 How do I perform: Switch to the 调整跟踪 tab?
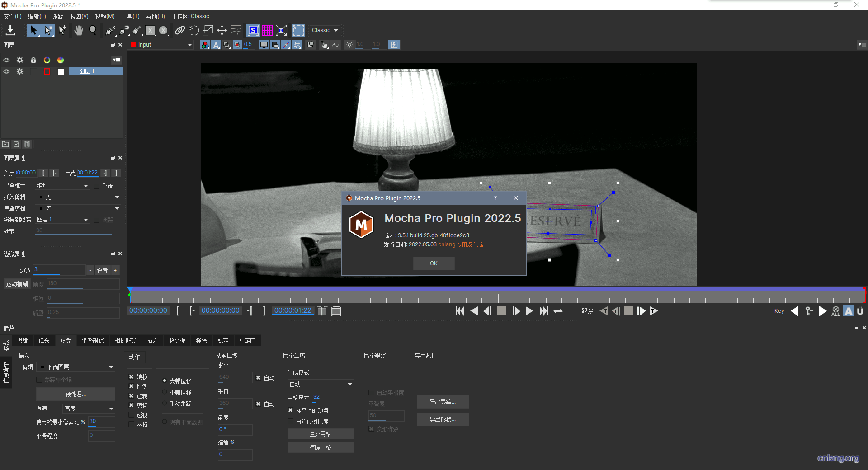point(93,340)
